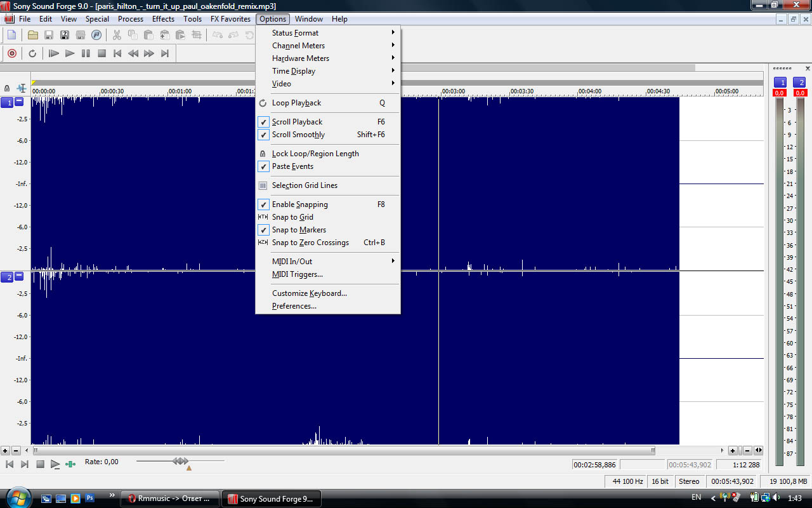Click the Save As floppy icon with question mark

[x=64, y=35]
